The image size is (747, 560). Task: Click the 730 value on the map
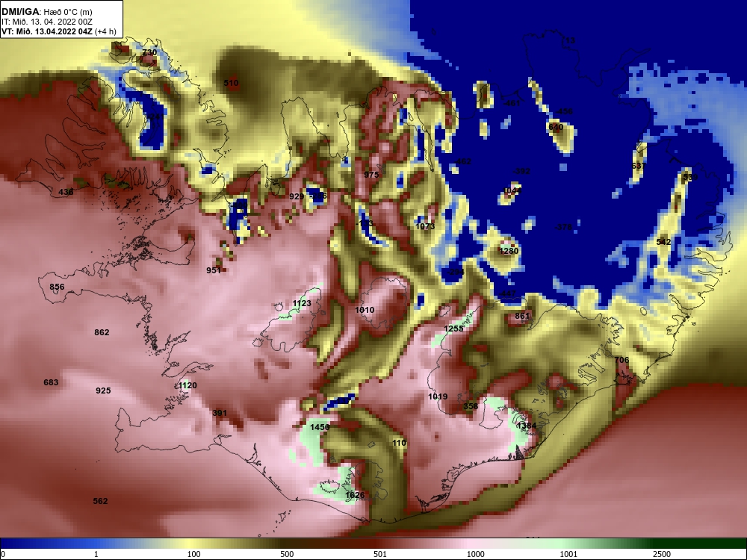tap(149, 52)
